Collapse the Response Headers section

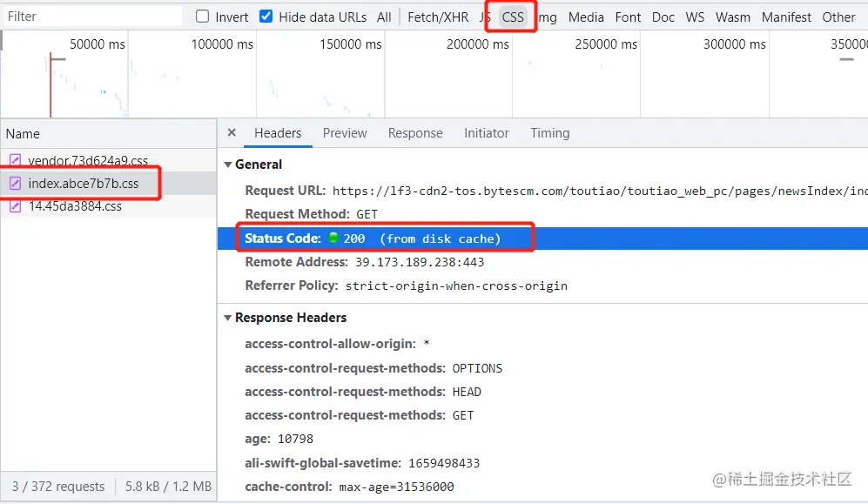coord(228,318)
